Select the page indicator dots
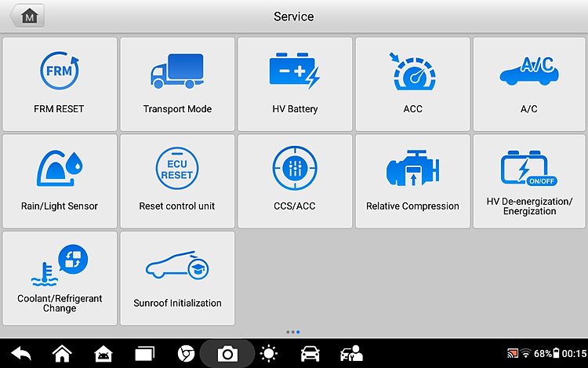 [x=293, y=332]
